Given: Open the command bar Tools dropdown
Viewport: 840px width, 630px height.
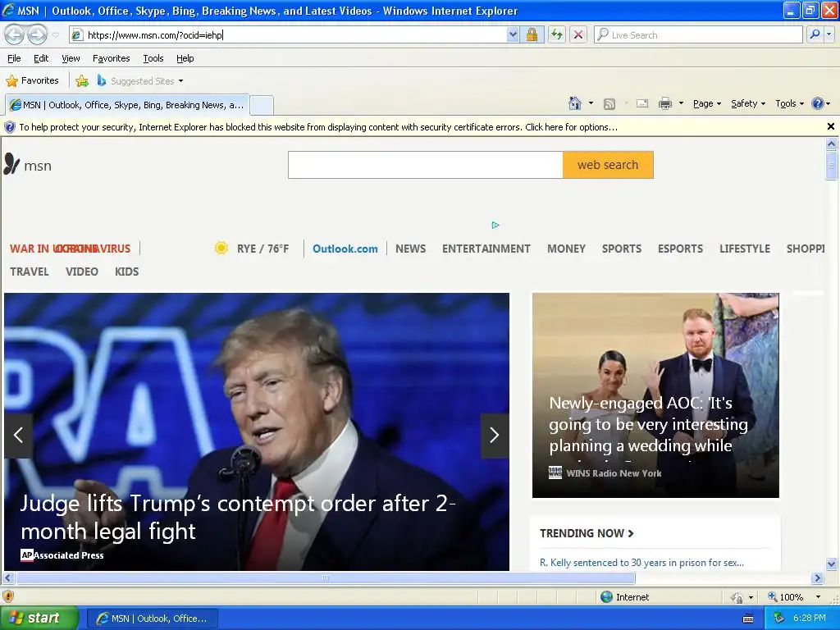Looking at the screenshot, I should [x=789, y=103].
